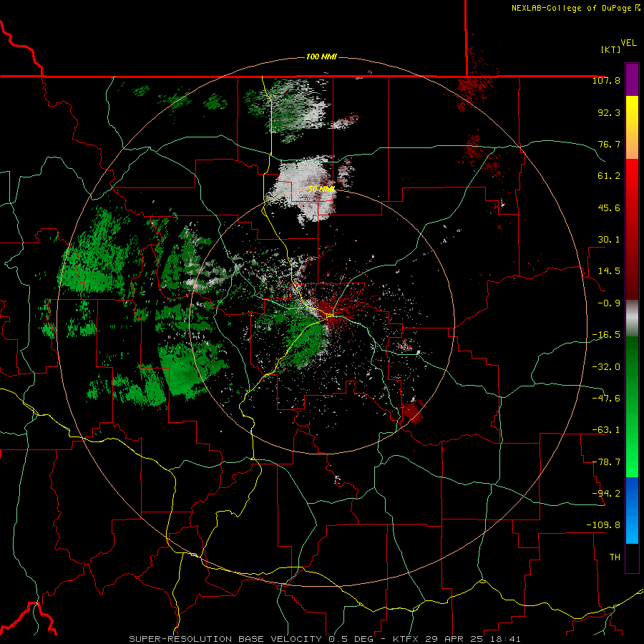The height and width of the screenshot is (644, 644).
Task: Pick the purple segment of the color bar
Action: click(632, 79)
